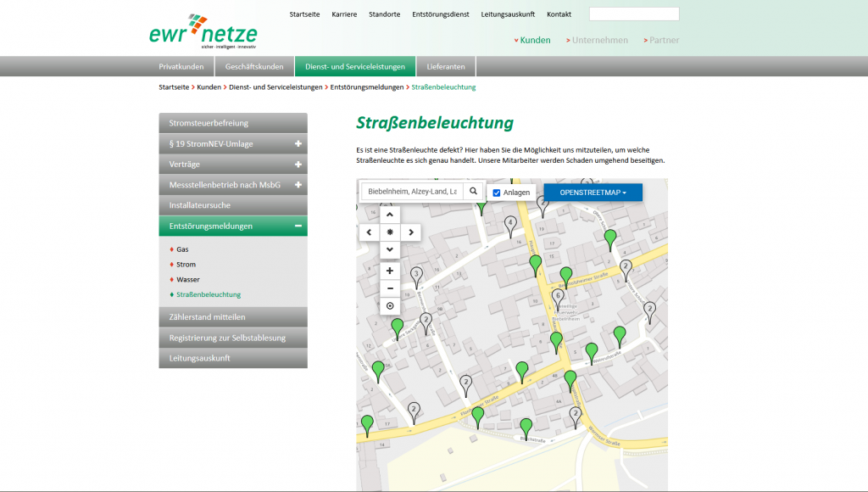Click the locate target icon below the zoom controls
Viewport: 868px width, 492px height.
pos(388,305)
